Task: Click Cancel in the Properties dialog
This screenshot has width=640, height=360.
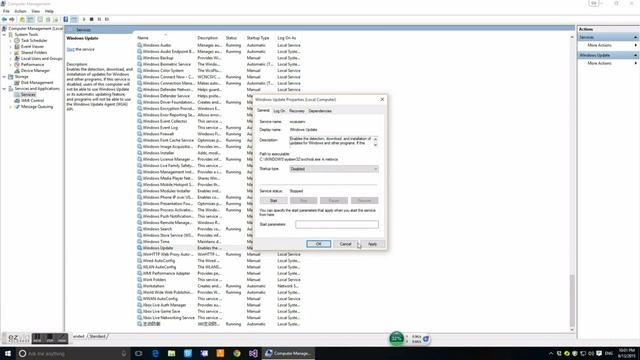Action: (x=345, y=244)
